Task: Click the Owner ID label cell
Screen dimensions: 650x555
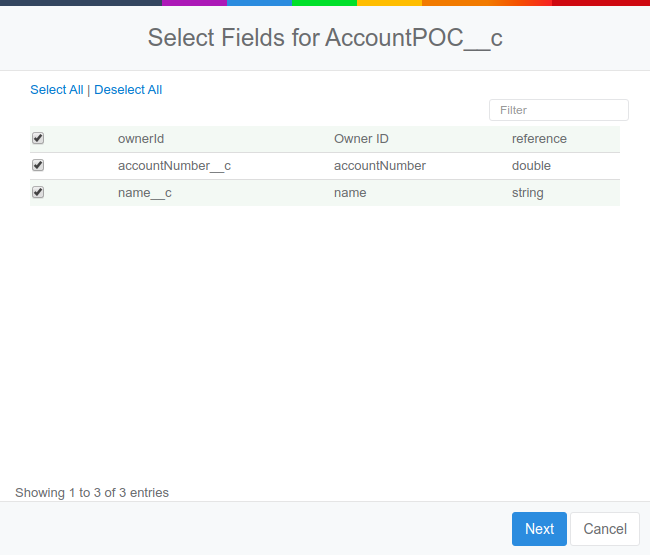Action: click(x=361, y=138)
